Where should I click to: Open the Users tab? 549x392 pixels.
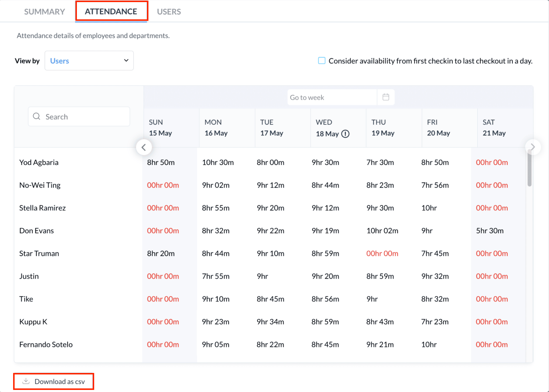[169, 12]
